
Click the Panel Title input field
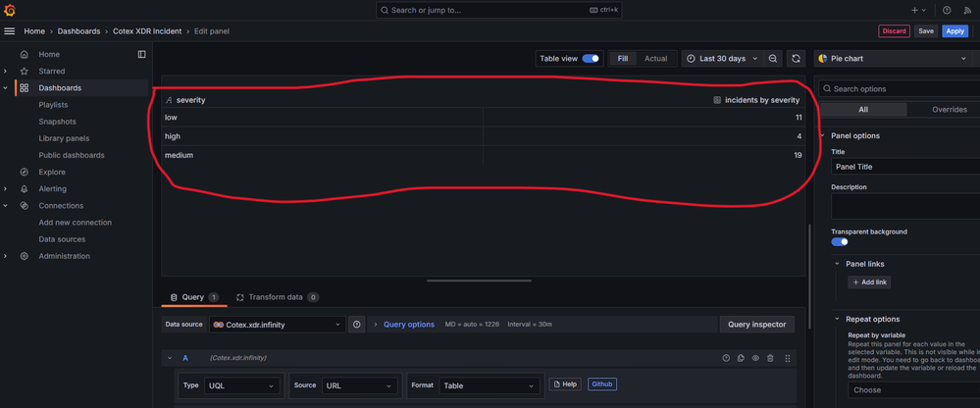coord(904,167)
